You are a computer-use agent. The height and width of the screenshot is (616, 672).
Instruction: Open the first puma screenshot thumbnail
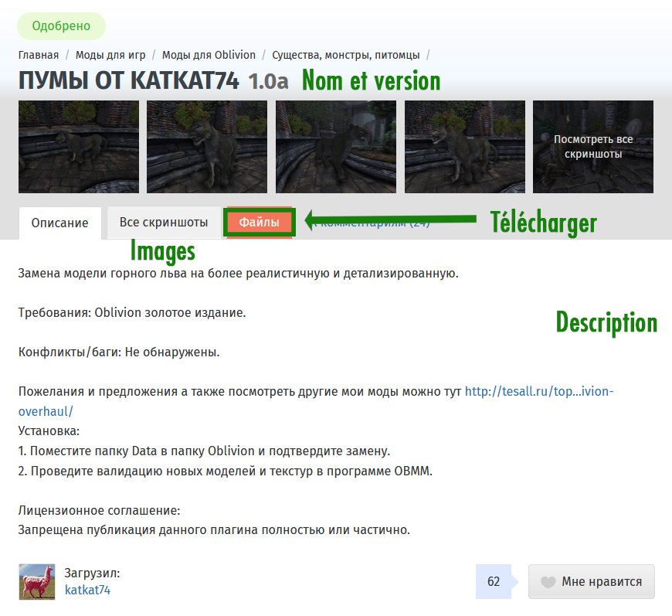click(x=79, y=147)
